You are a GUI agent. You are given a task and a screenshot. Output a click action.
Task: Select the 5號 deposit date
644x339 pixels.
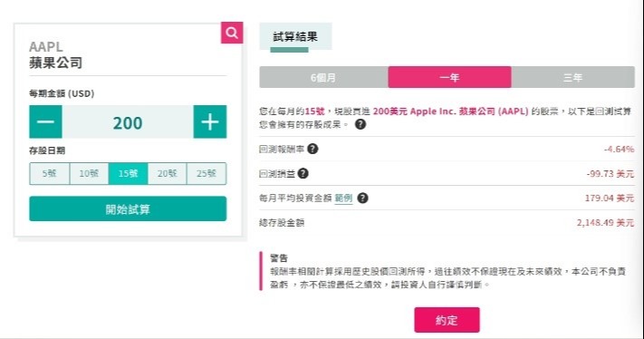point(49,173)
